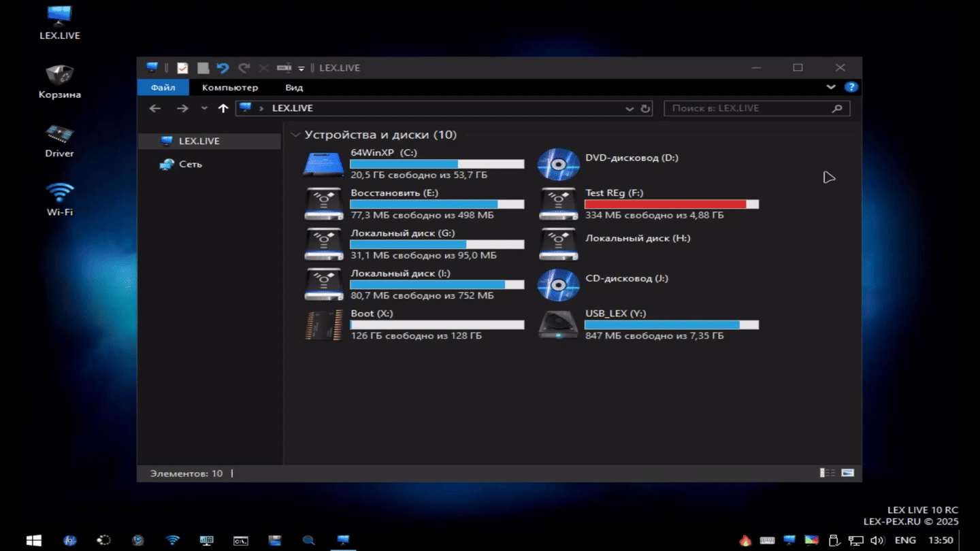Click the search field Поиск в: LEX.LIVE
This screenshot has height=551, width=980.
point(747,108)
